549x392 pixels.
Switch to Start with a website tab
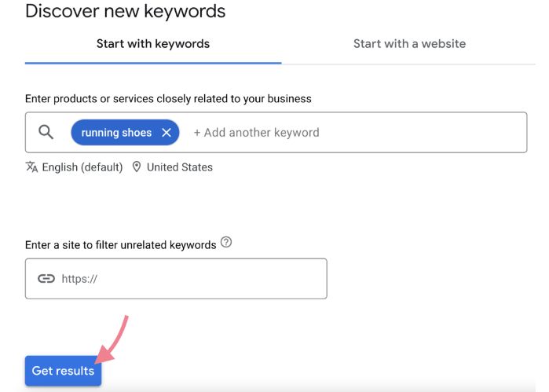tap(409, 44)
